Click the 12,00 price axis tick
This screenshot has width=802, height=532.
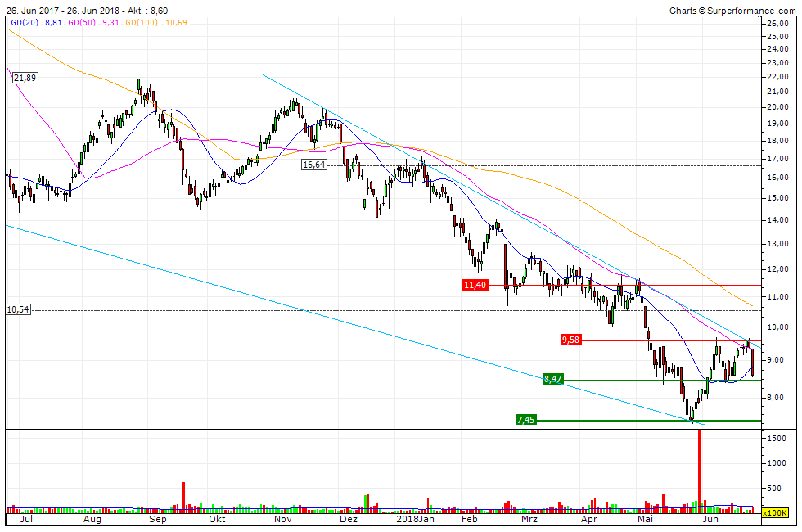[777, 269]
